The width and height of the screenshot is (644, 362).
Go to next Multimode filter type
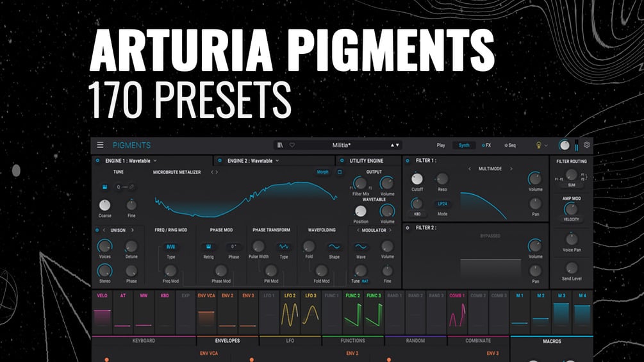tap(511, 169)
